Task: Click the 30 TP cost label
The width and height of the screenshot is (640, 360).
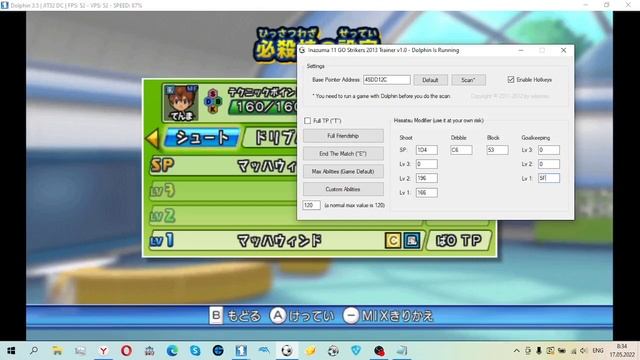Action: pyautogui.click(x=459, y=241)
